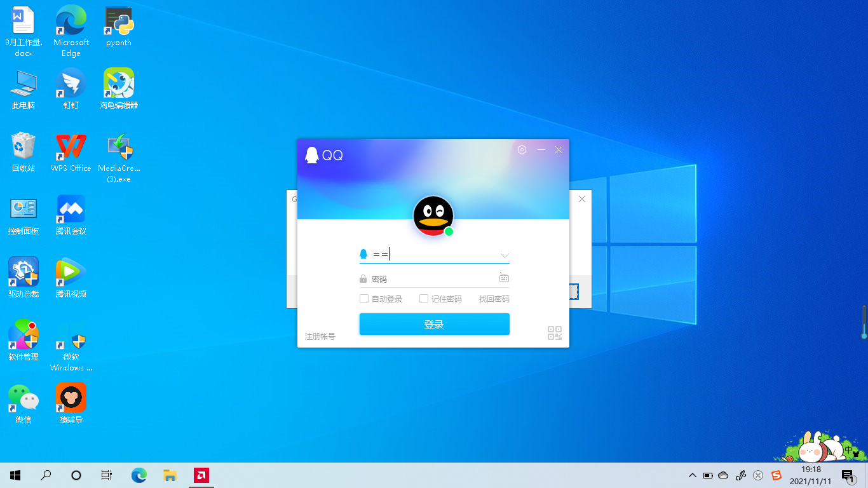The image size is (868, 488).
Task: Select the 驱动总裁 desktop shortcut
Action: (x=24, y=278)
